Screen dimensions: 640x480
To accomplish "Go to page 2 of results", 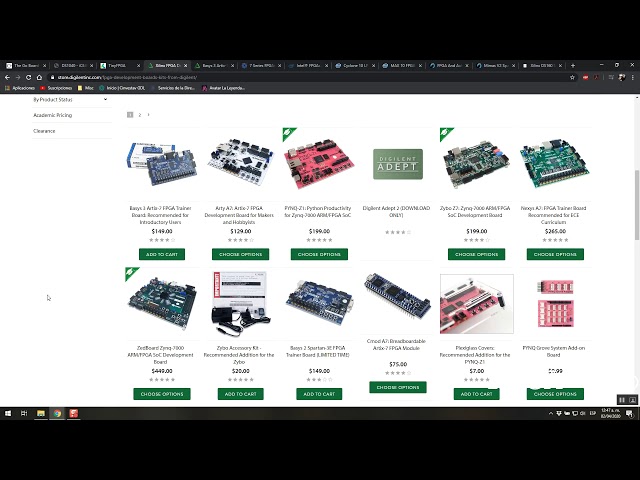I will pos(140,115).
